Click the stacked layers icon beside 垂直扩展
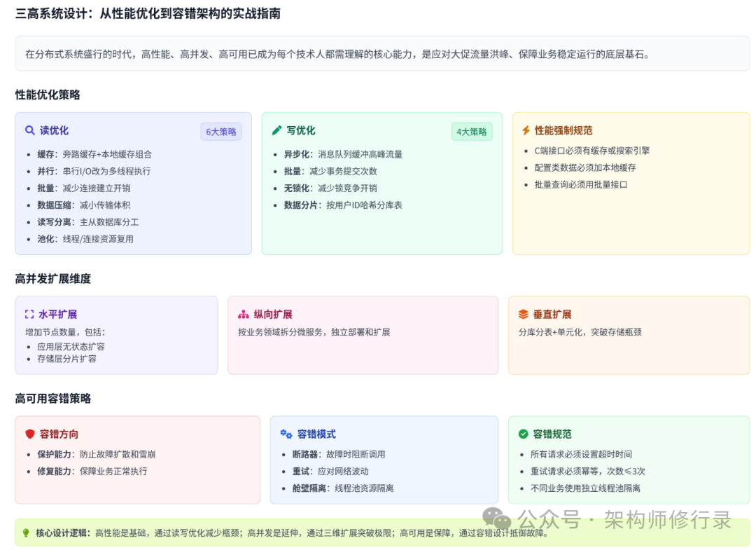Image resolution: width=756 pixels, height=550 pixels. tap(523, 315)
